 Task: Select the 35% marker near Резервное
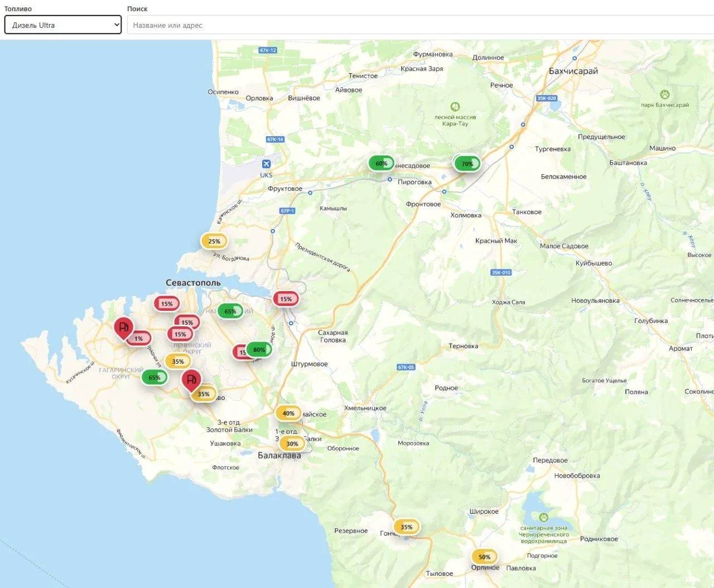pos(407,527)
